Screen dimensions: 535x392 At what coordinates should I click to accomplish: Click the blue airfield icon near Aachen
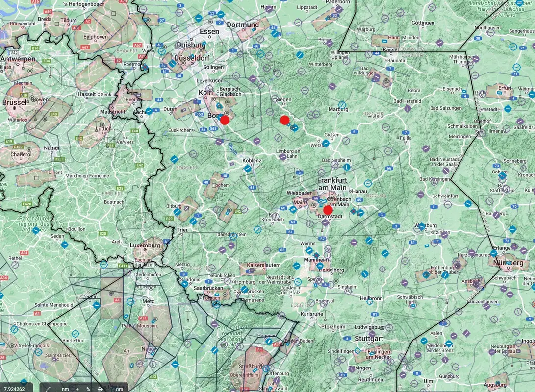(x=149, y=111)
